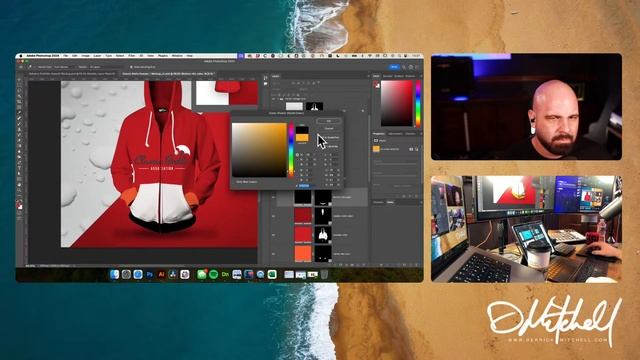
Task: Select the Eraser tool
Action: (x=19, y=140)
